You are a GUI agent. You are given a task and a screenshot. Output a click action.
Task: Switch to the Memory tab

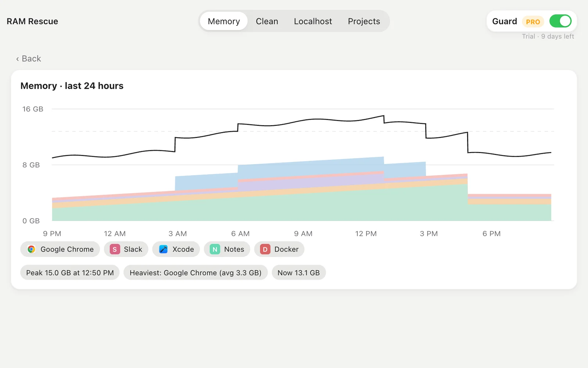pos(224,21)
